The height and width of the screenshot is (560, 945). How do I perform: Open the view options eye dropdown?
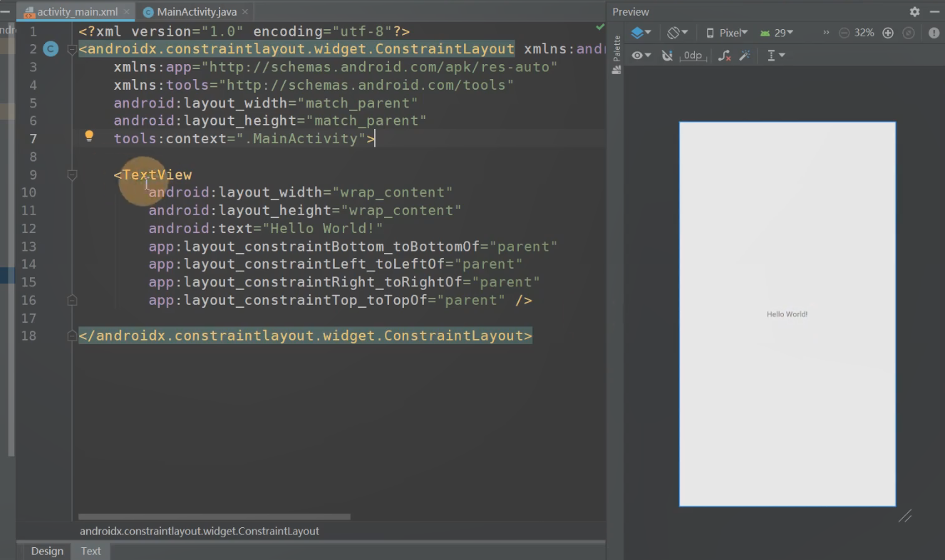point(641,55)
